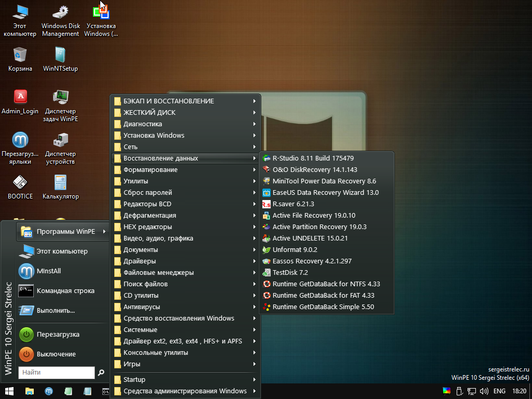Open the Системные menu folder

(185, 329)
